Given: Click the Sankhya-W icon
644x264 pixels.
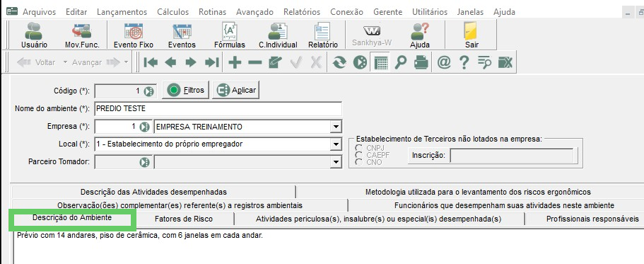Looking at the screenshot, I should point(372,35).
